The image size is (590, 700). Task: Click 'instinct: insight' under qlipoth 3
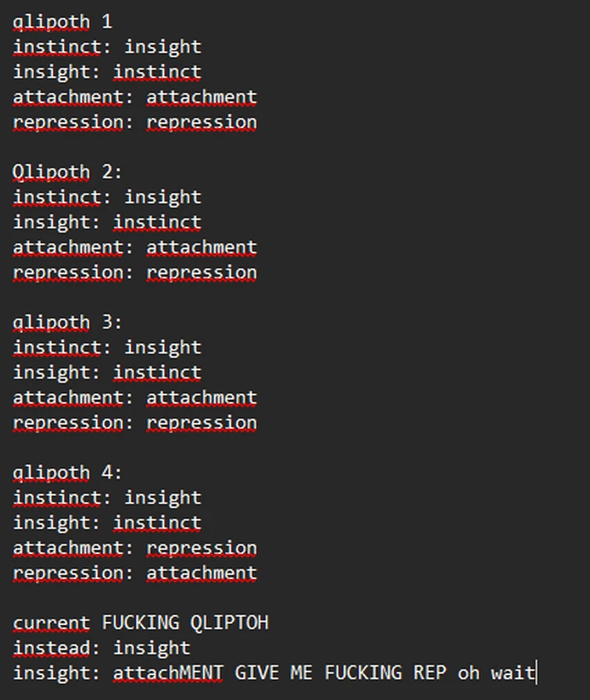coord(107,348)
